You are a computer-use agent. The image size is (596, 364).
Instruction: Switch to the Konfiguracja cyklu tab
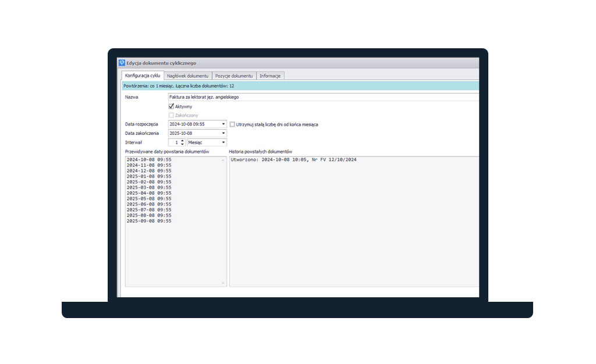143,76
